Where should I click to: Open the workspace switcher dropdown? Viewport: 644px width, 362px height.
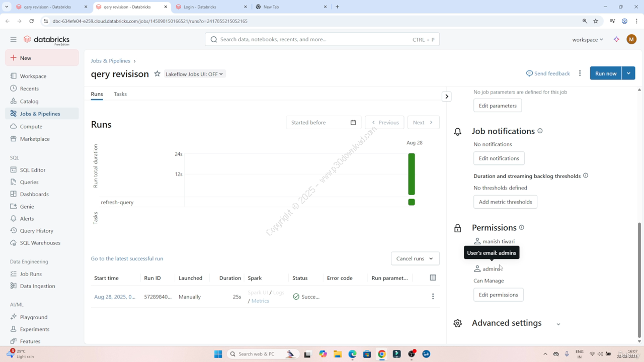(587, 39)
